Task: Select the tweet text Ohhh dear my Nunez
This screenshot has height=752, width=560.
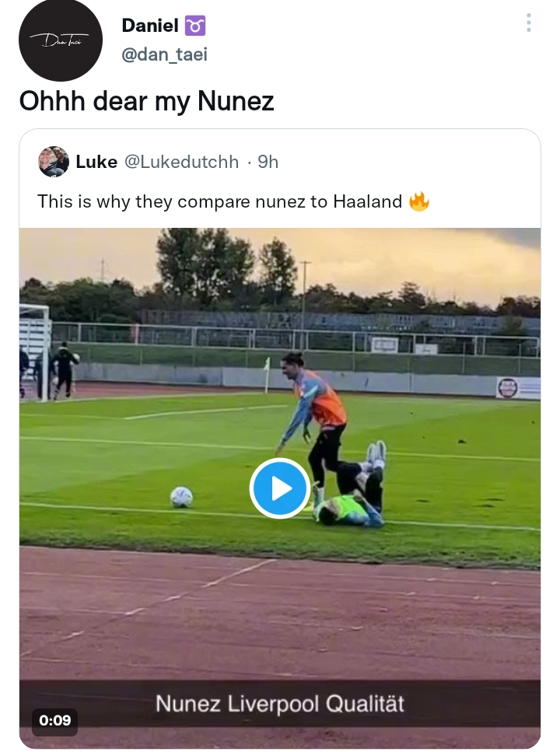Action: pyautogui.click(x=146, y=101)
